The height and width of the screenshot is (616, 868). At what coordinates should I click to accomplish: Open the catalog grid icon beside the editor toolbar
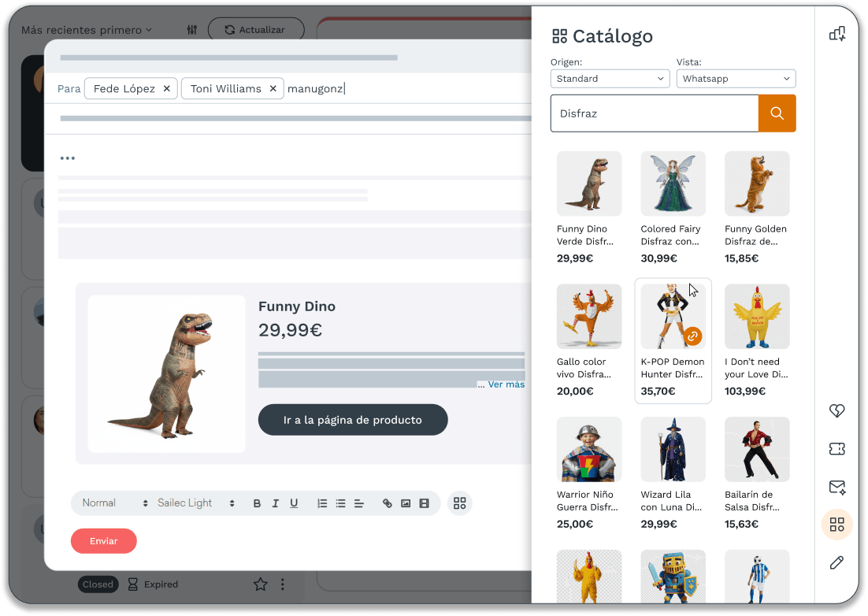[459, 503]
